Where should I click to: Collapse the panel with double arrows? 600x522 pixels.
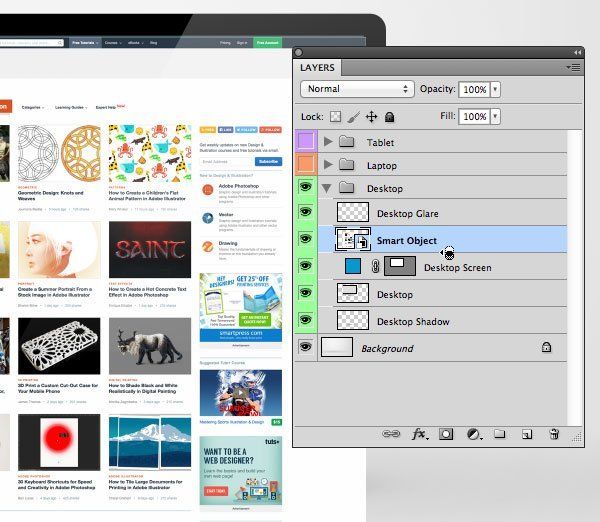(x=577, y=52)
